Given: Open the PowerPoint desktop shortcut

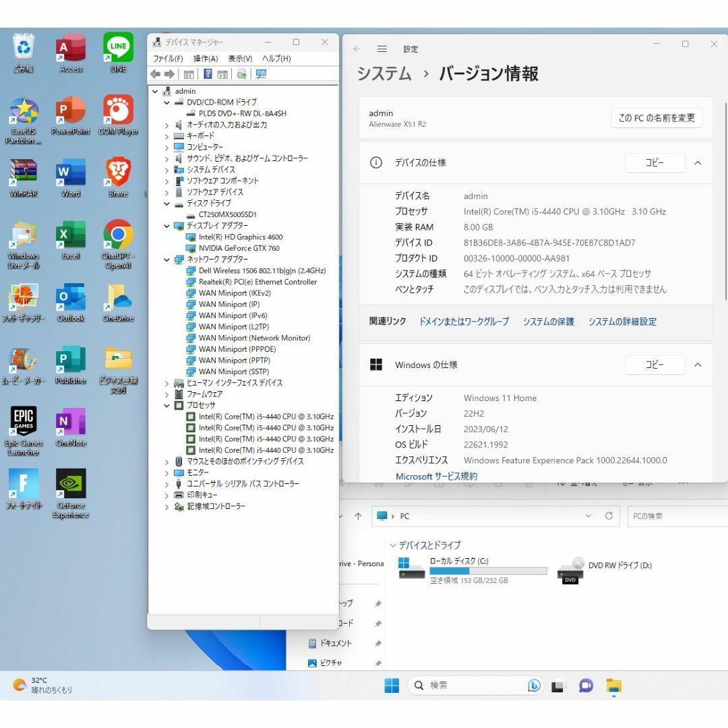Looking at the screenshot, I should (x=71, y=115).
